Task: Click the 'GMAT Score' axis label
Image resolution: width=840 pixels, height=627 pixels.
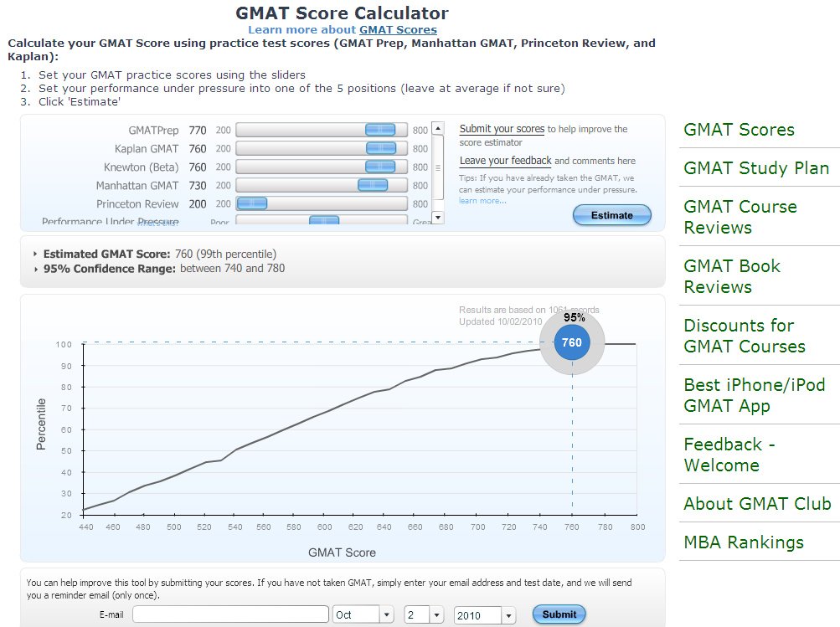Action: (342, 552)
